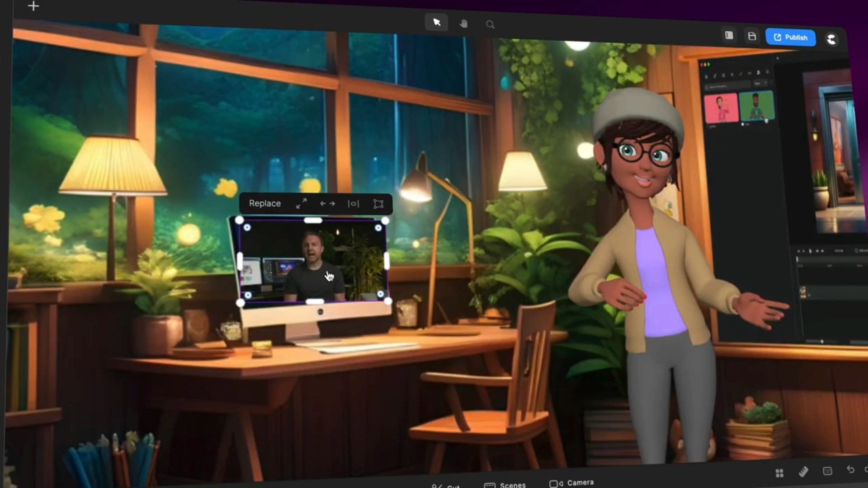Add new item with plus icon
This screenshot has width=868, height=488.
click(x=33, y=6)
